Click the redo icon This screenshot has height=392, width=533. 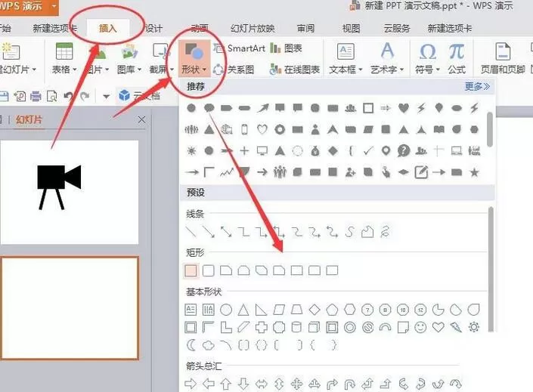coord(85,97)
